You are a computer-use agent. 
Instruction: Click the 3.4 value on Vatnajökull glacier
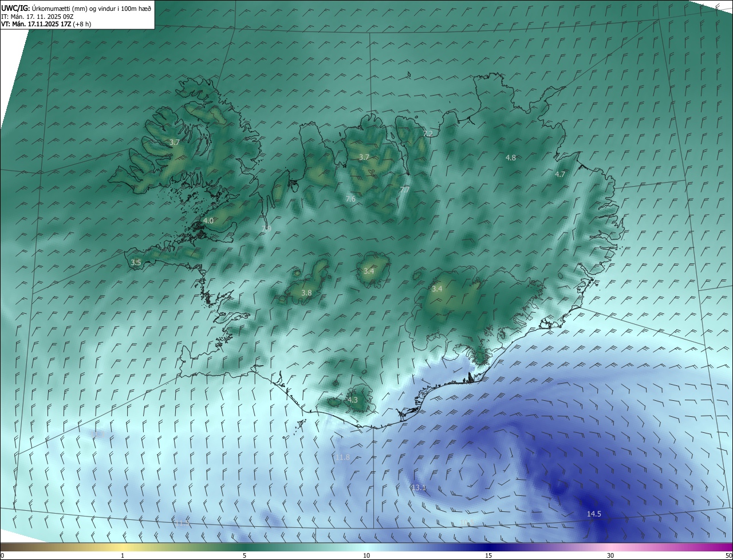click(437, 289)
